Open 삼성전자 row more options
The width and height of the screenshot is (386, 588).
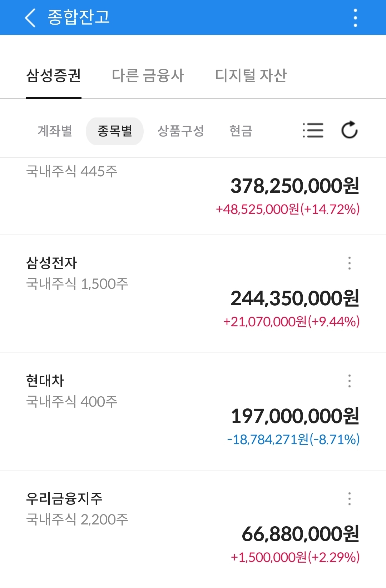pyautogui.click(x=349, y=263)
